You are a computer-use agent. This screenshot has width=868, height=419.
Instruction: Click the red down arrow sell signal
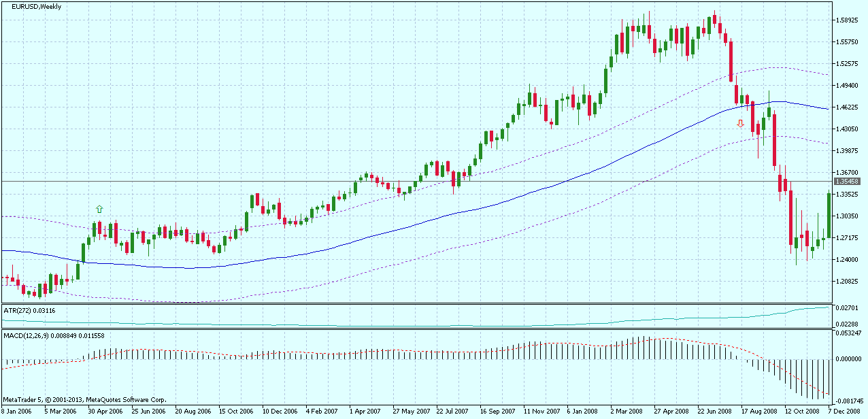[741, 123]
